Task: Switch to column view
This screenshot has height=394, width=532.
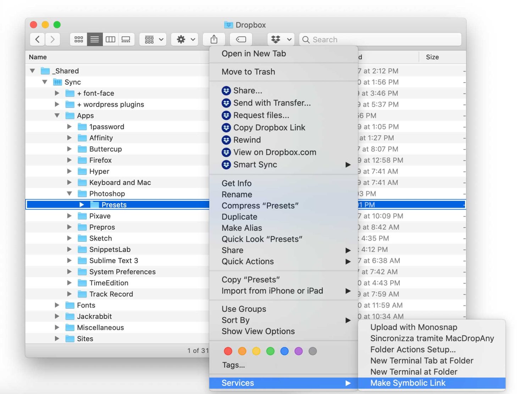Action: click(110, 39)
